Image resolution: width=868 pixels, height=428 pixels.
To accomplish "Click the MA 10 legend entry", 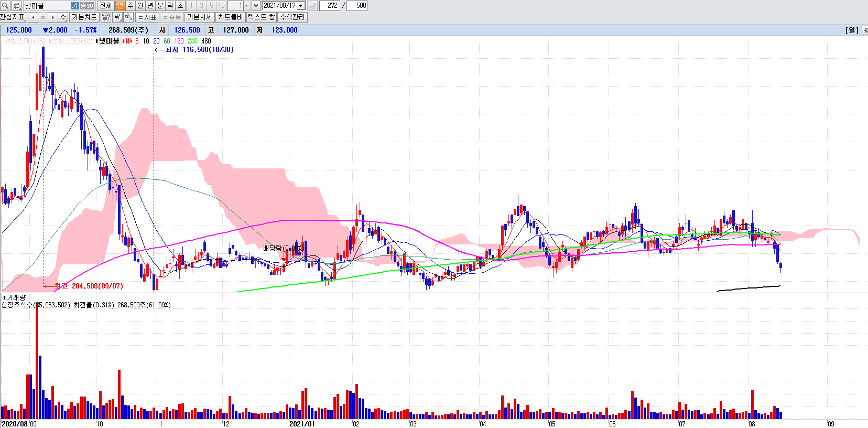I will click(146, 41).
